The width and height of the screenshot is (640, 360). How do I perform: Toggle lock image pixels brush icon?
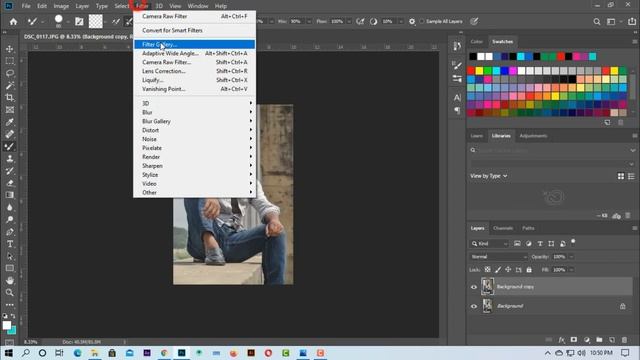[498, 270]
